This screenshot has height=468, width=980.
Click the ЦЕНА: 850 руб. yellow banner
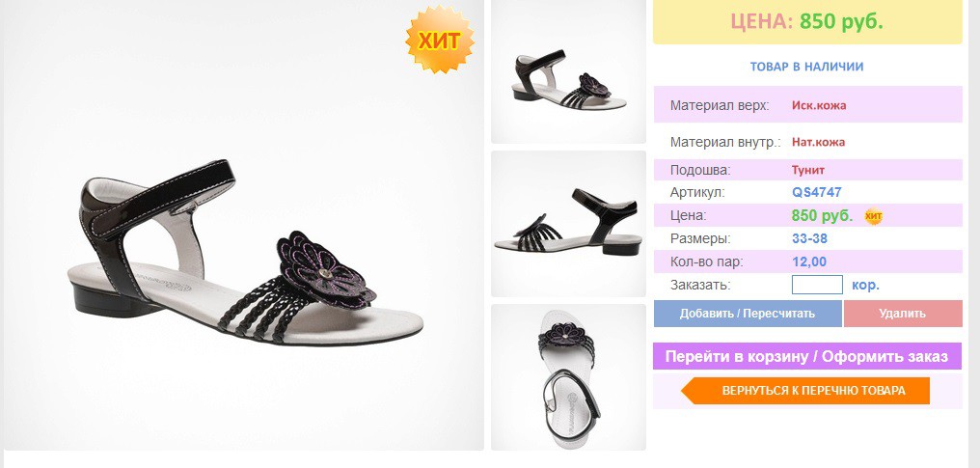tap(807, 22)
